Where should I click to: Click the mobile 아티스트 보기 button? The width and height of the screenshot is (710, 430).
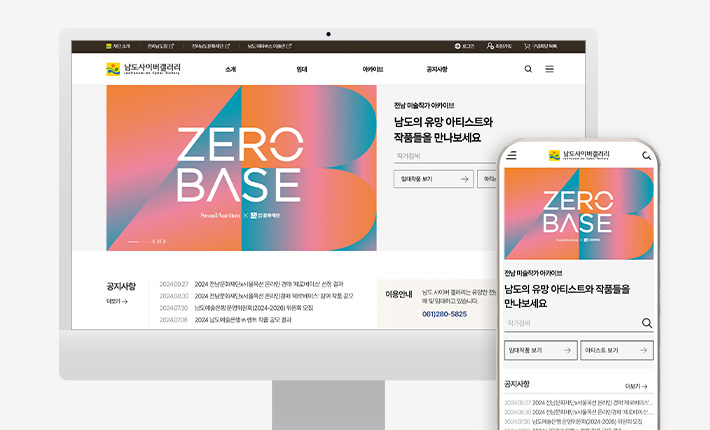click(617, 350)
